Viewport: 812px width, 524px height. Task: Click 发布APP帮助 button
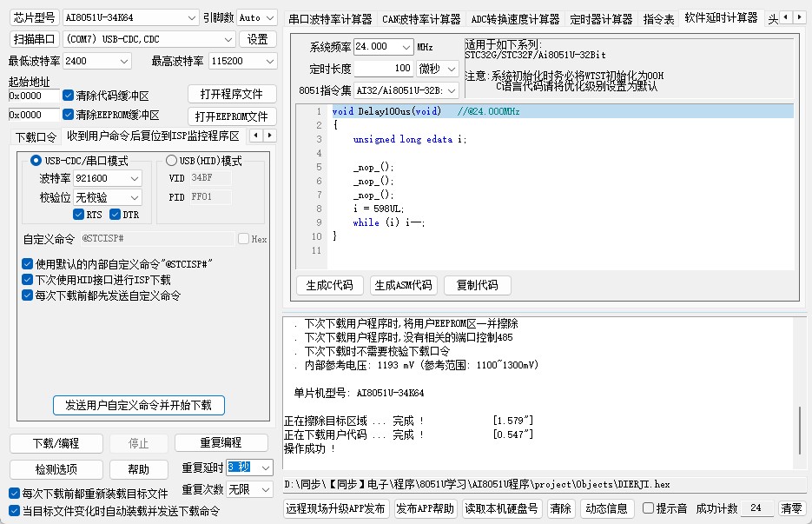[x=425, y=508]
